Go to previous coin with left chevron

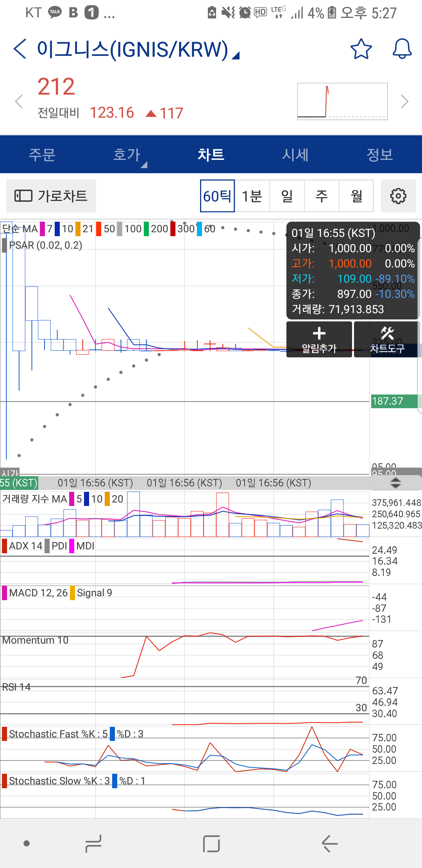(19, 102)
